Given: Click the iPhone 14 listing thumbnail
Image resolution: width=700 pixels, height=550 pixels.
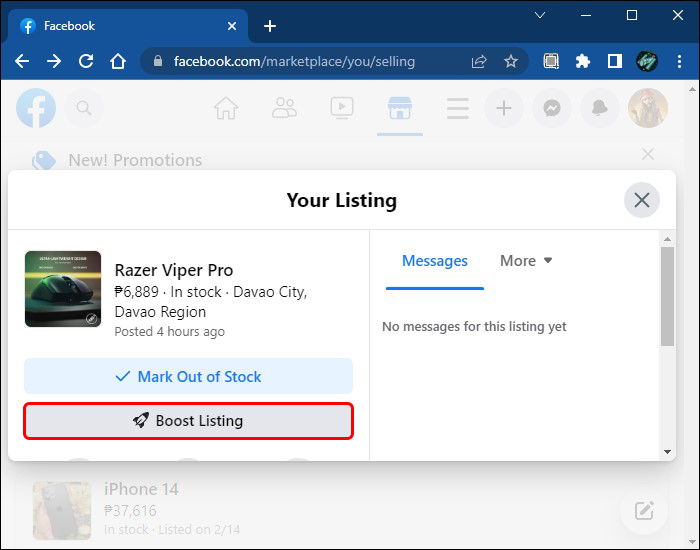Looking at the screenshot, I should [x=62, y=511].
